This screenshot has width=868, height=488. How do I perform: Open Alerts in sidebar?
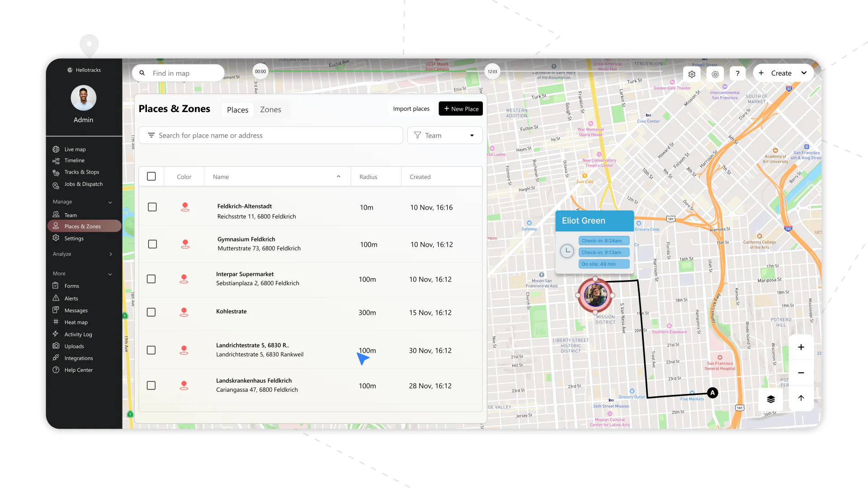pos(71,299)
